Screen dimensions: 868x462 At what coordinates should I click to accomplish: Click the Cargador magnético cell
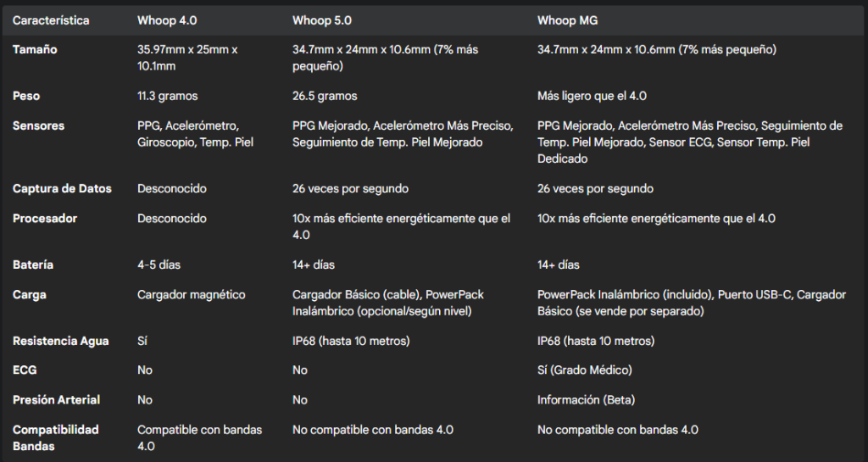tap(191, 295)
